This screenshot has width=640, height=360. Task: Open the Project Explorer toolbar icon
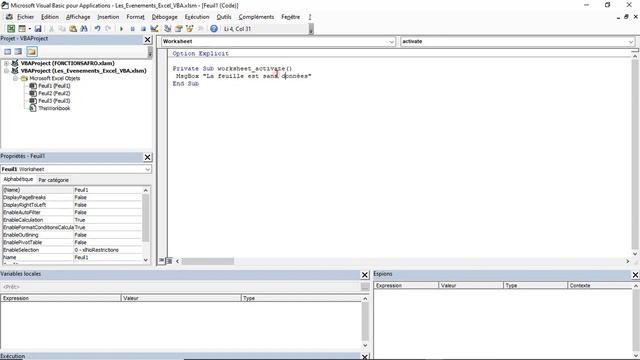(167, 29)
